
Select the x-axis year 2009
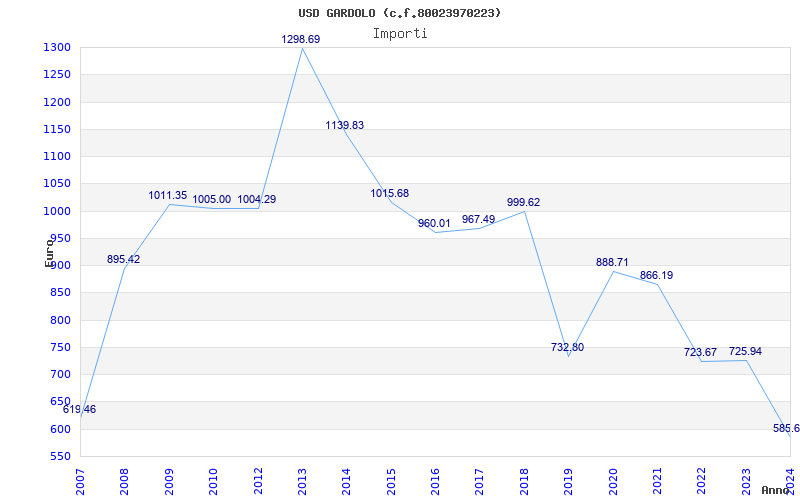coord(169,482)
